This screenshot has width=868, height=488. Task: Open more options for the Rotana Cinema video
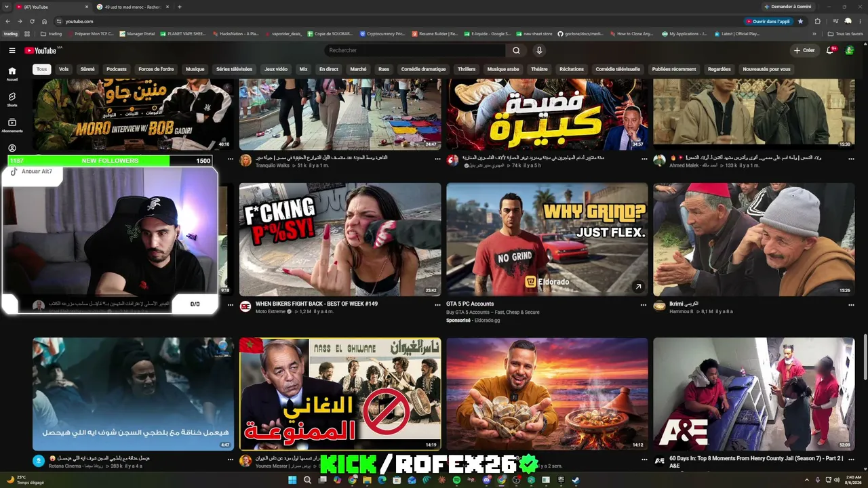pyautogui.click(x=231, y=459)
